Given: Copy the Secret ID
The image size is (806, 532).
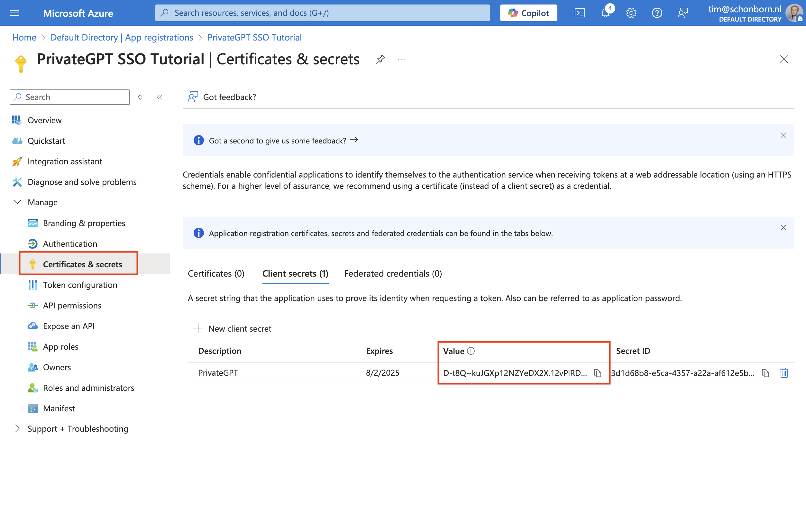Looking at the screenshot, I should coord(765,373).
